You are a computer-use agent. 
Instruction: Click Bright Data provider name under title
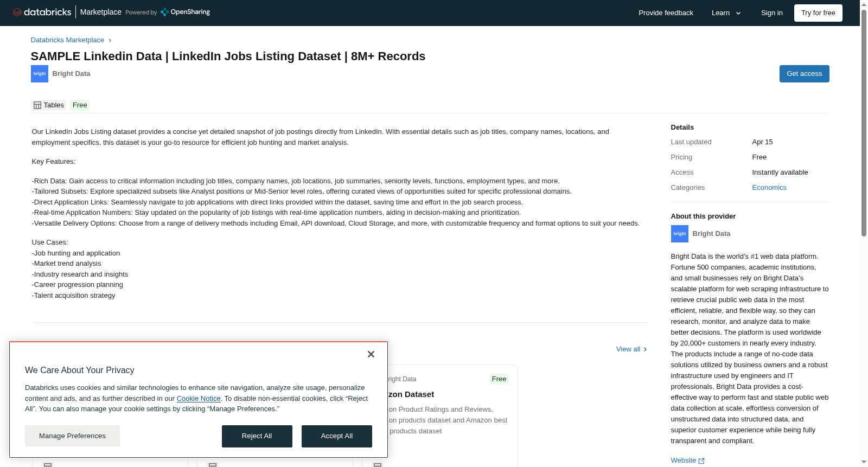pos(71,74)
